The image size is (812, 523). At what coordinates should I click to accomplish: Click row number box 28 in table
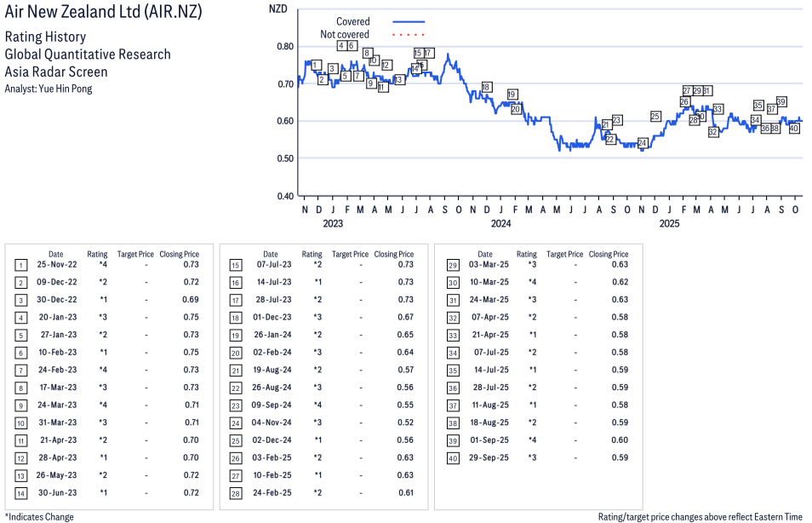point(236,492)
